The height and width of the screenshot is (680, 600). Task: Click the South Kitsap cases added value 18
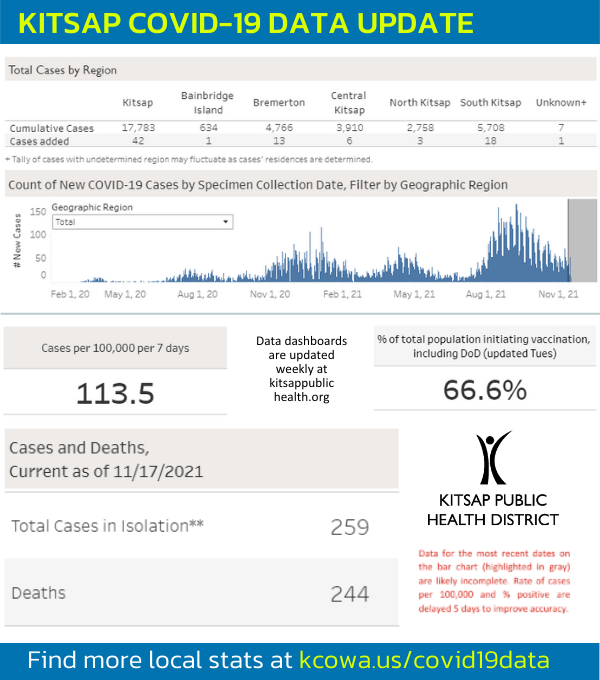tap(491, 141)
